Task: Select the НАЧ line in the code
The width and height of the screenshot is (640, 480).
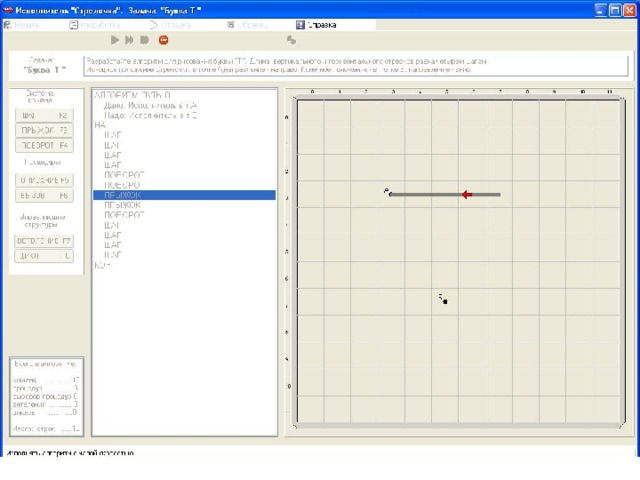Action: click(x=100, y=125)
